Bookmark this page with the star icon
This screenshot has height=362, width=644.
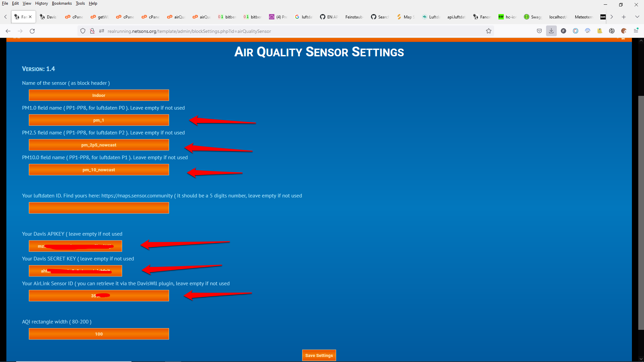coord(489,31)
